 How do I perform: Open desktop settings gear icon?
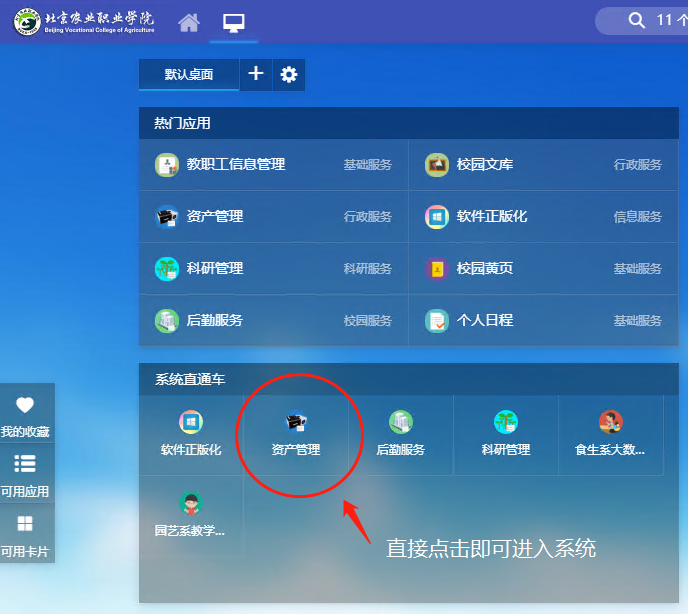[289, 74]
